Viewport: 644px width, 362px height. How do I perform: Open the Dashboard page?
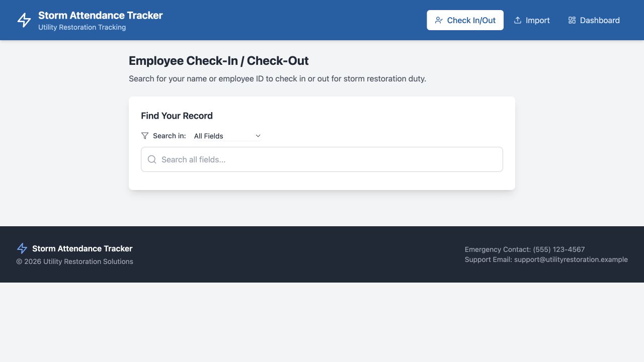click(594, 20)
